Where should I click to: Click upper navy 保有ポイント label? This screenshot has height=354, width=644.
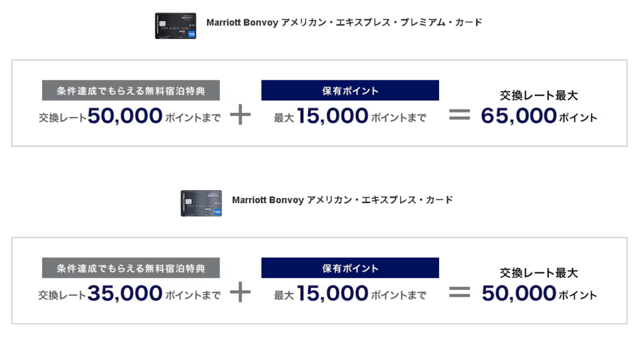pos(350,91)
